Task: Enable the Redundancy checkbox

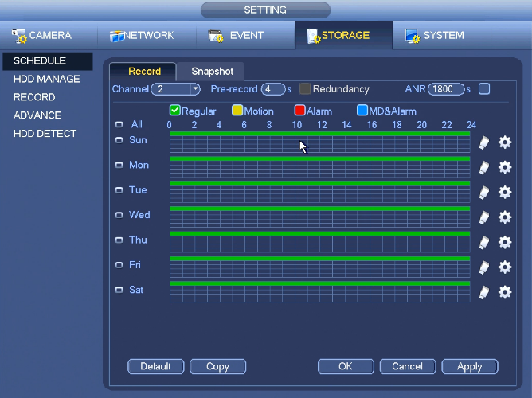Action: 305,89
